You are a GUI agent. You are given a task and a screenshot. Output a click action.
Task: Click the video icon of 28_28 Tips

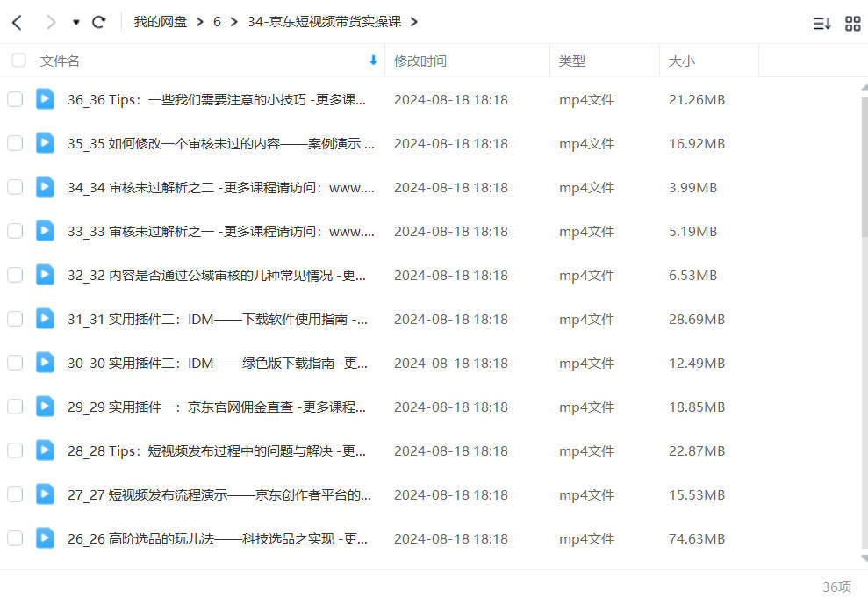(x=45, y=450)
